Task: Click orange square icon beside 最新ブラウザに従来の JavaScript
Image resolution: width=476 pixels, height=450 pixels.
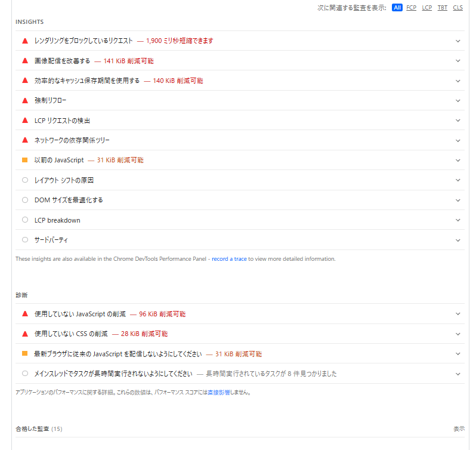Action: (x=25, y=354)
